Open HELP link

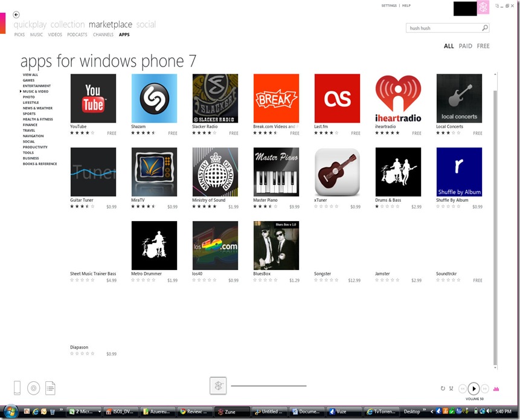pos(406,5)
